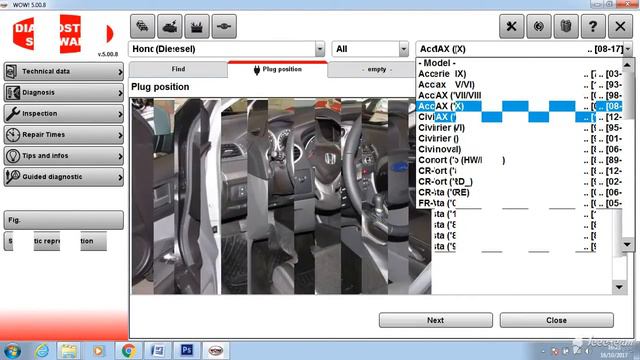Click the model list scroll-down arrow

[x=627, y=244]
